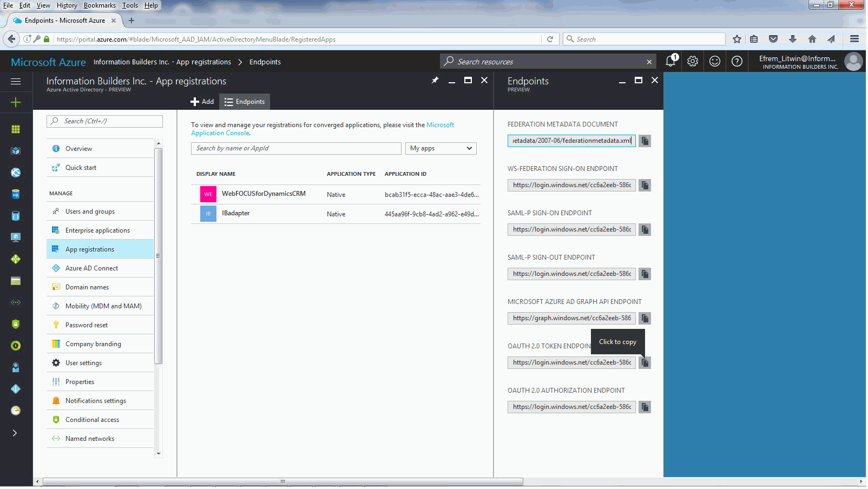Open the Azure hamburger menu

(x=16, y=81)
